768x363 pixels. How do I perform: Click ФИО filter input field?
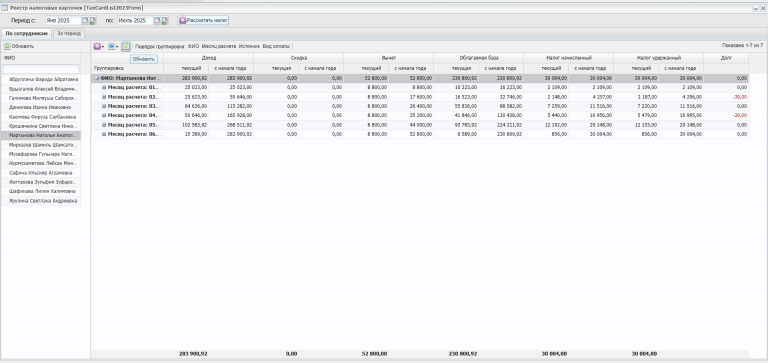point(41,69)
